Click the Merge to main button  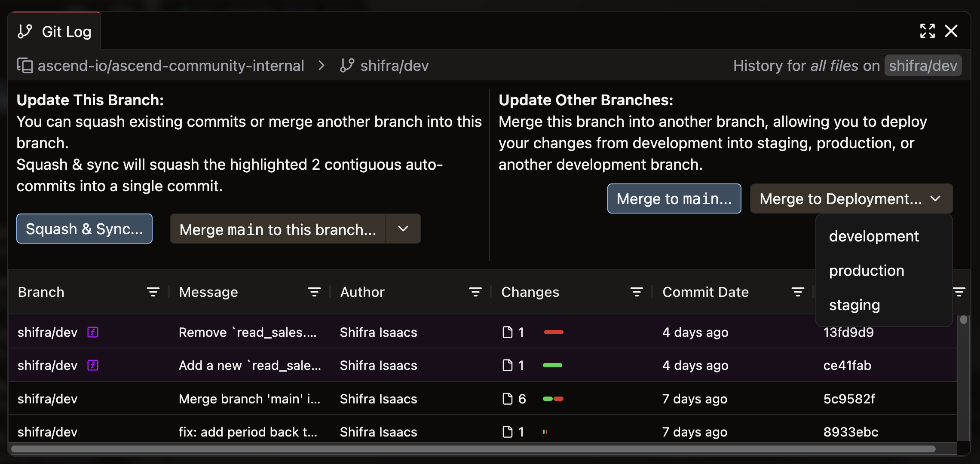674,198
